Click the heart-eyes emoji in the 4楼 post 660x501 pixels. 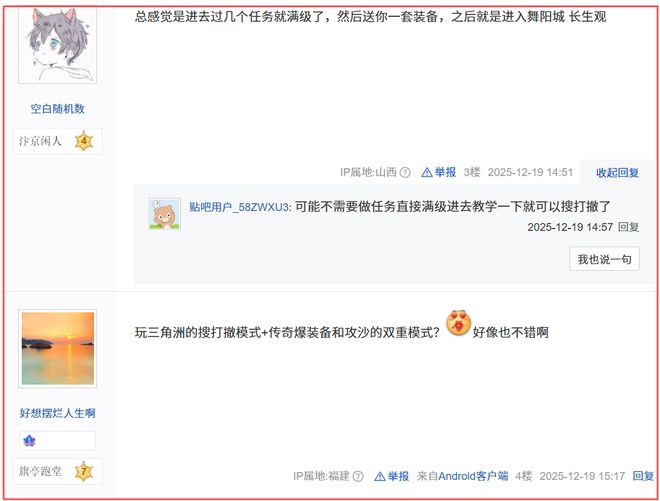(x=458, y=323)
